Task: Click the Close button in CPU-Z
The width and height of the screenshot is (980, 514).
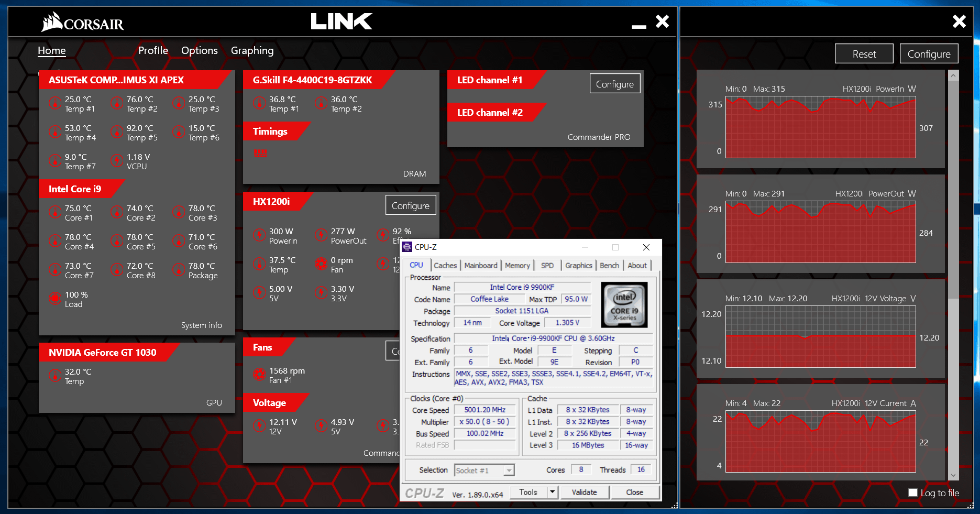Action: pos(635,492)
